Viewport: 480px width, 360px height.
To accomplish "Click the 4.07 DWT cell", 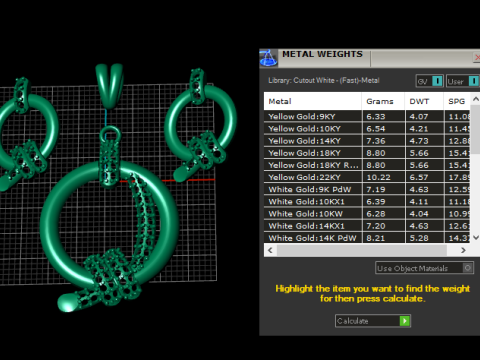I will point(424,116).
